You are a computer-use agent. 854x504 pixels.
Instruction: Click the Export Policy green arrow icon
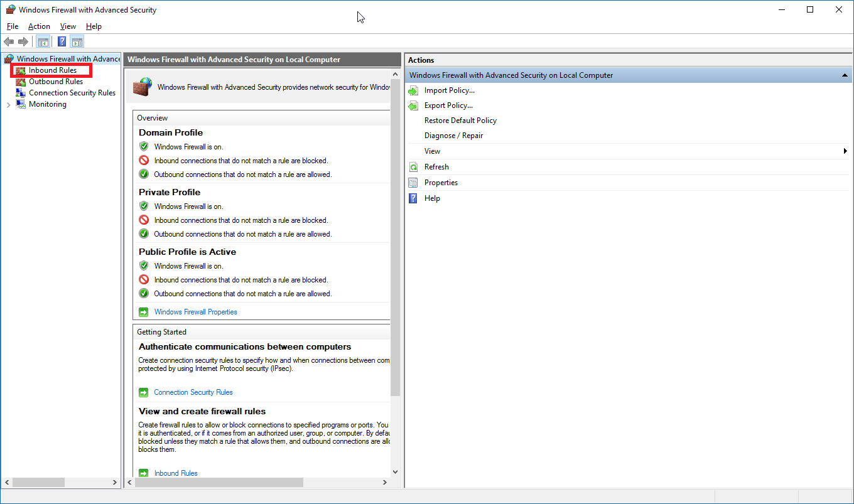(x=413, y=105)
